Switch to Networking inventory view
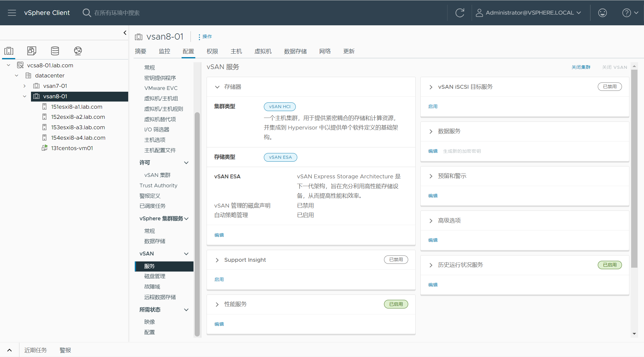The image size is (644, 357). pyautogui.click(x=78, y=51)
